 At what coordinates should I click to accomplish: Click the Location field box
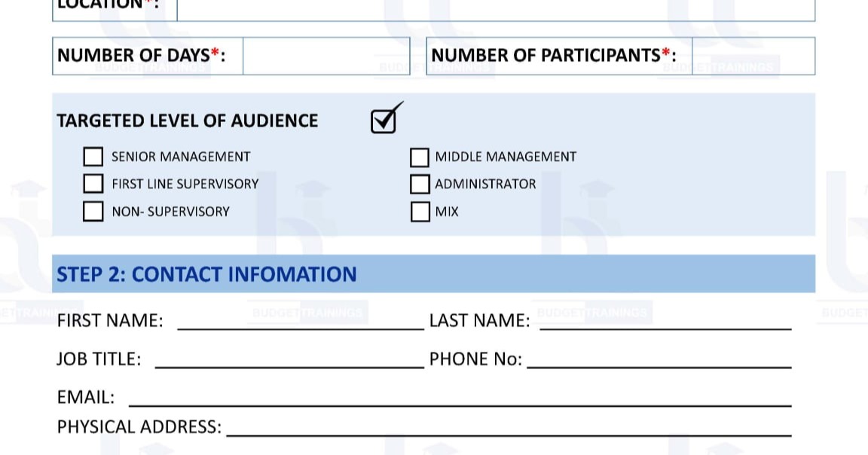pos(496,8)
